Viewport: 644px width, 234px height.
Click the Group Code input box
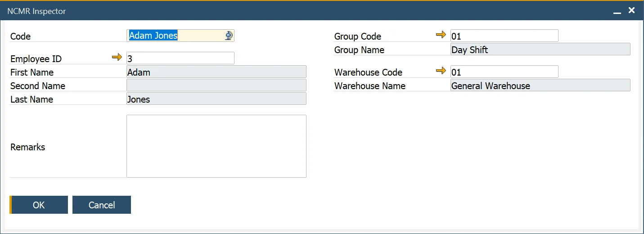coord(504,36)
